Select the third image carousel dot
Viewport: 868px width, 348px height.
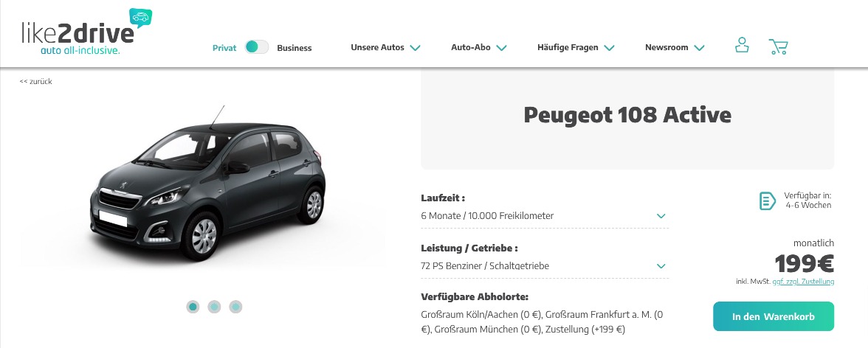tap(236, 307)
